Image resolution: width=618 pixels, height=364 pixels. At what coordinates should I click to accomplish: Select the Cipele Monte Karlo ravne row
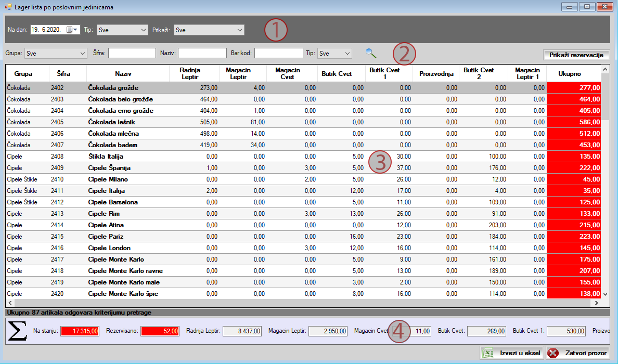click(304, 270)
